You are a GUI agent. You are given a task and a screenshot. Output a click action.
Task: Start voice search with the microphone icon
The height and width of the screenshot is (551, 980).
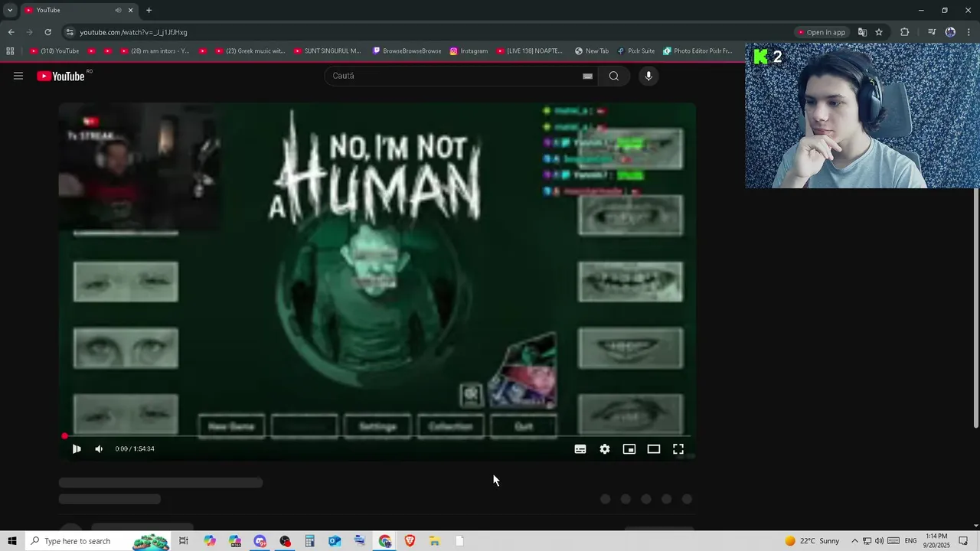(x=648, y=76)
